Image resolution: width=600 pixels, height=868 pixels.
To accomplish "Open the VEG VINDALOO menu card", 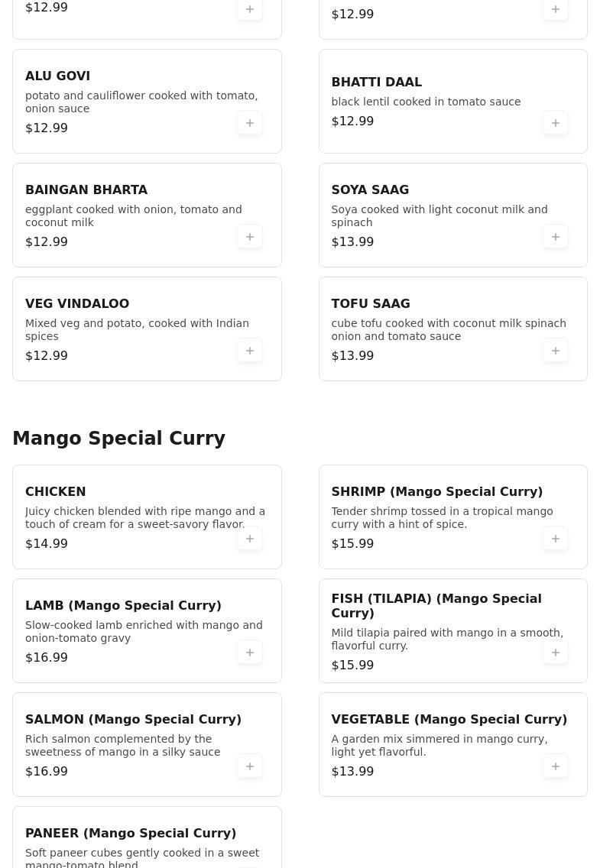I will click(x=147, y=329).
